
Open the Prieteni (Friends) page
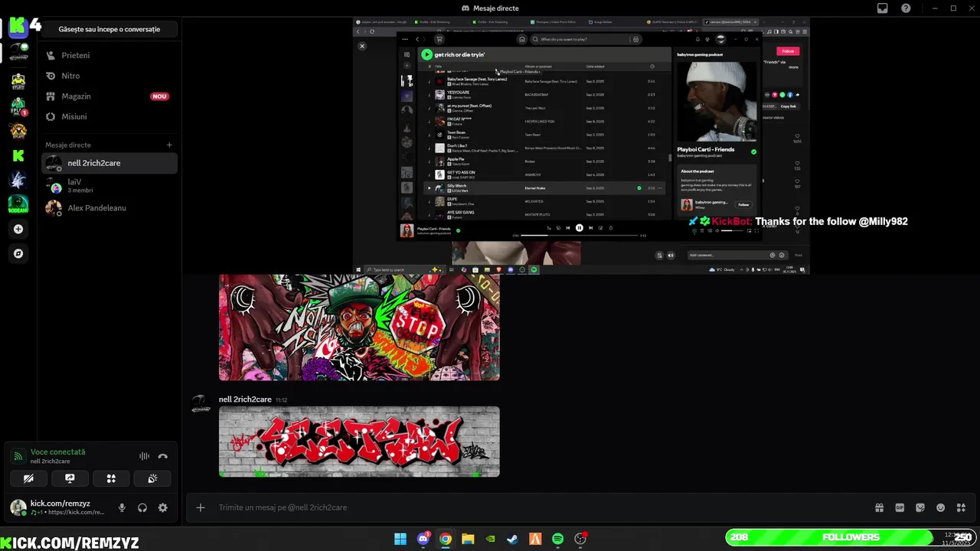click(109, 55)
